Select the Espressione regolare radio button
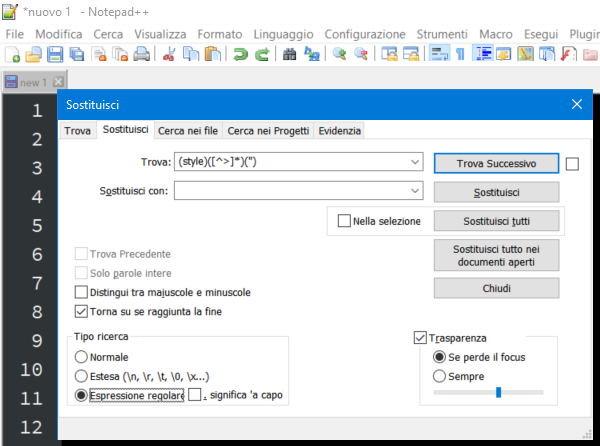This screenshot has width=600, height=446. pos(81,395)
